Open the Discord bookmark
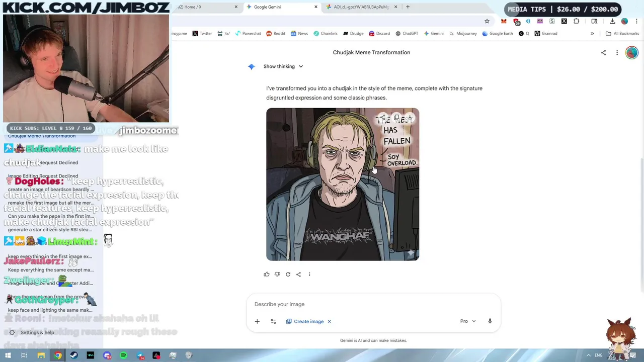Viewport: 644px width, 362px height. [379, 34]
